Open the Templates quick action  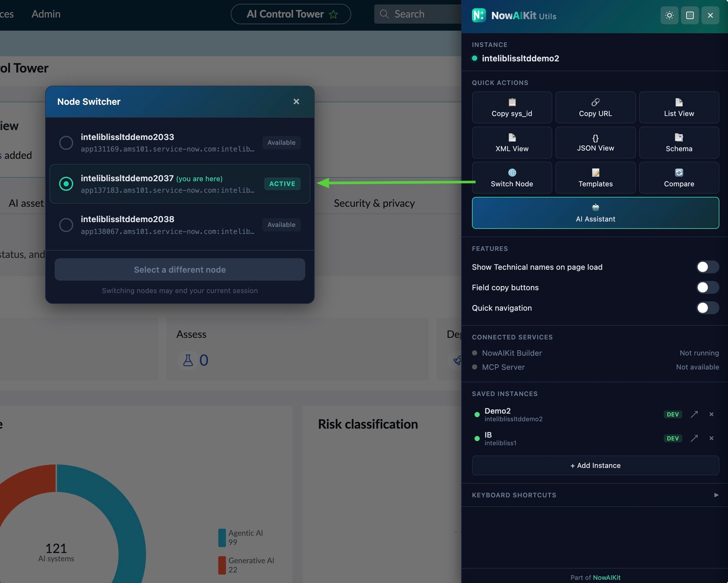[595, 177]
